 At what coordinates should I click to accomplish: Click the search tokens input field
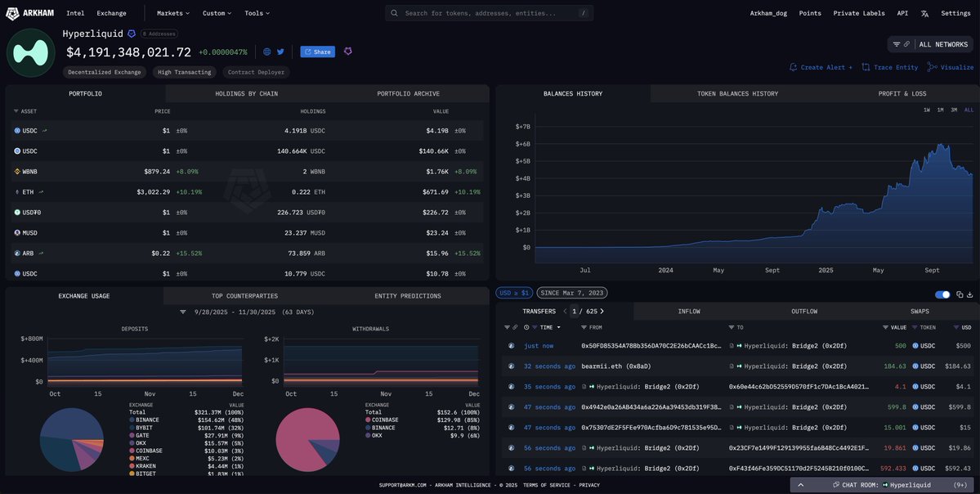(489, 13)
